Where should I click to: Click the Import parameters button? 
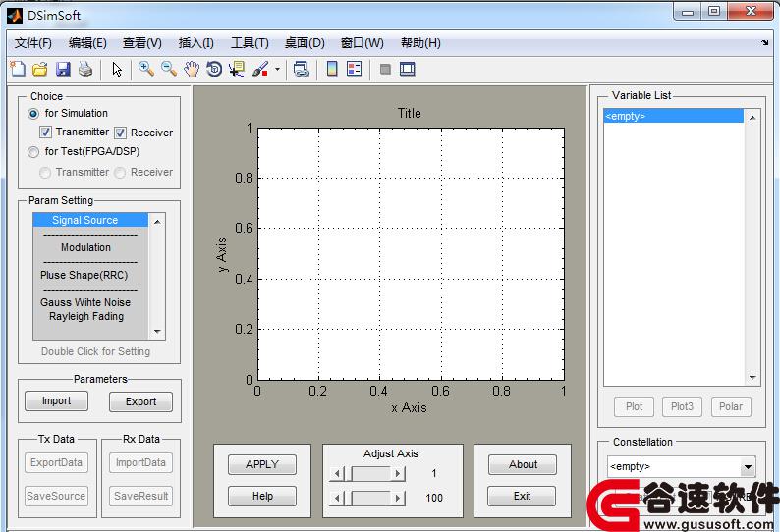pos(56,400)
